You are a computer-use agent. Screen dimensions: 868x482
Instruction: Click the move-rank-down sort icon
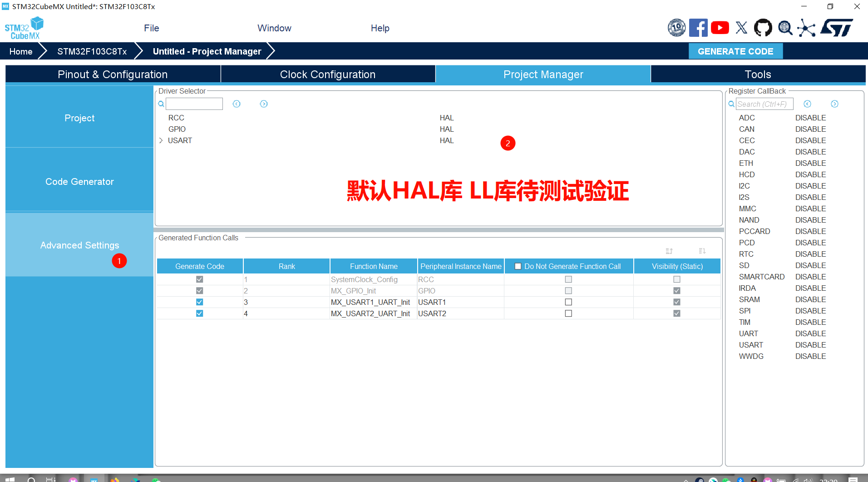coord(702,251)
